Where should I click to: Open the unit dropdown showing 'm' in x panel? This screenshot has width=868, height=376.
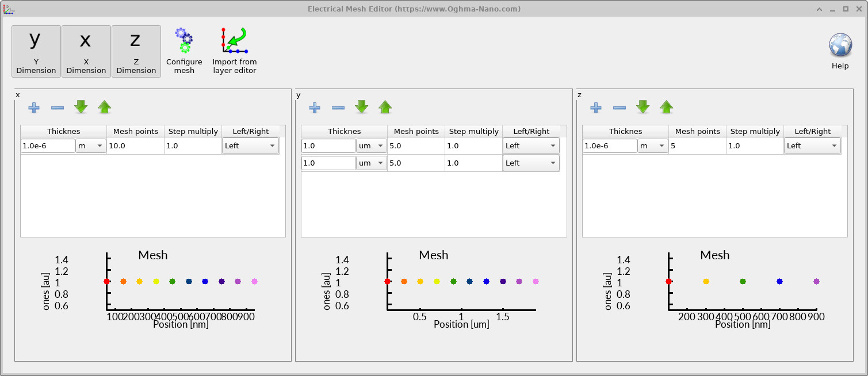coord(90,145)
